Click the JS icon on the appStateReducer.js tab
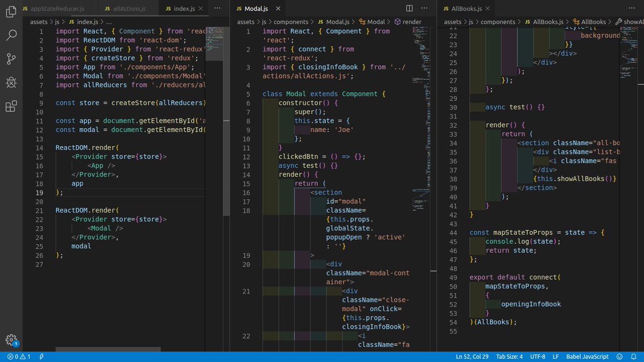This screenshot has height=362, width=644. tap(25, 9)
